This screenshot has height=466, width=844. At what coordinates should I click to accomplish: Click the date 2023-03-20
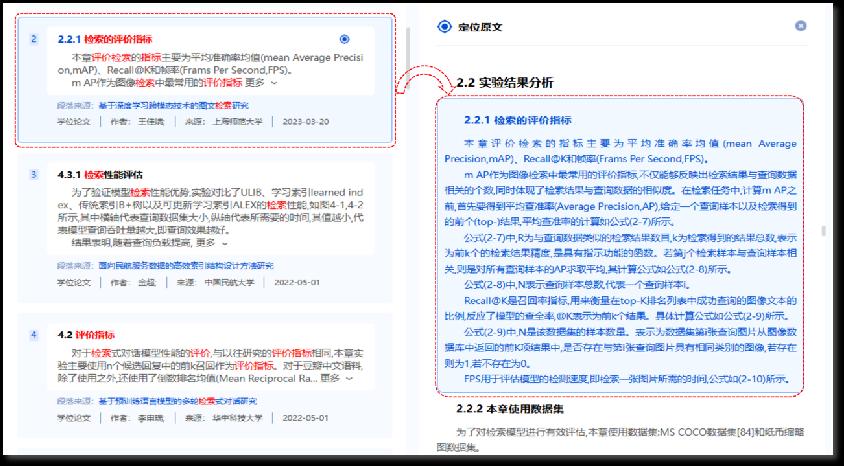click(305, 122)
